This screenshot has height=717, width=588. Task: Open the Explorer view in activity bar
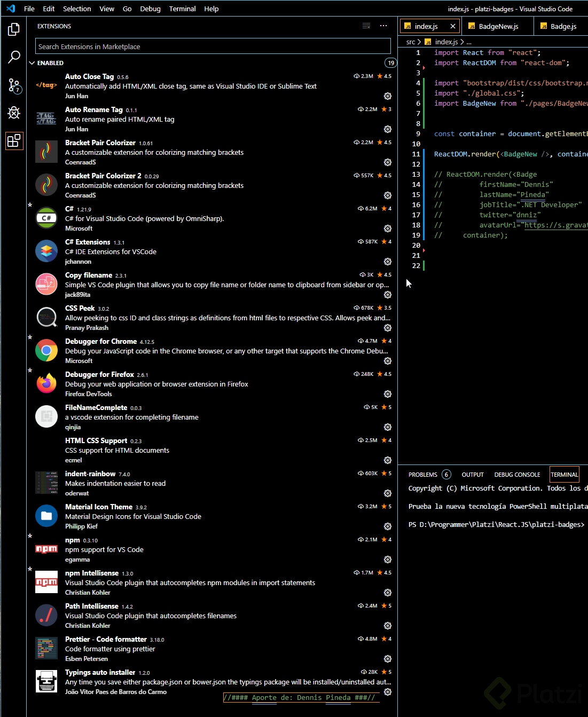[x=14, y=29]
